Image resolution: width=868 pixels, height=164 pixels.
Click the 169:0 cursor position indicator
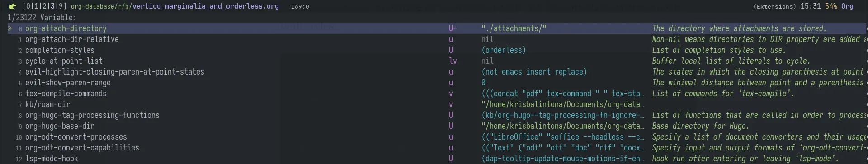[300, 7]
